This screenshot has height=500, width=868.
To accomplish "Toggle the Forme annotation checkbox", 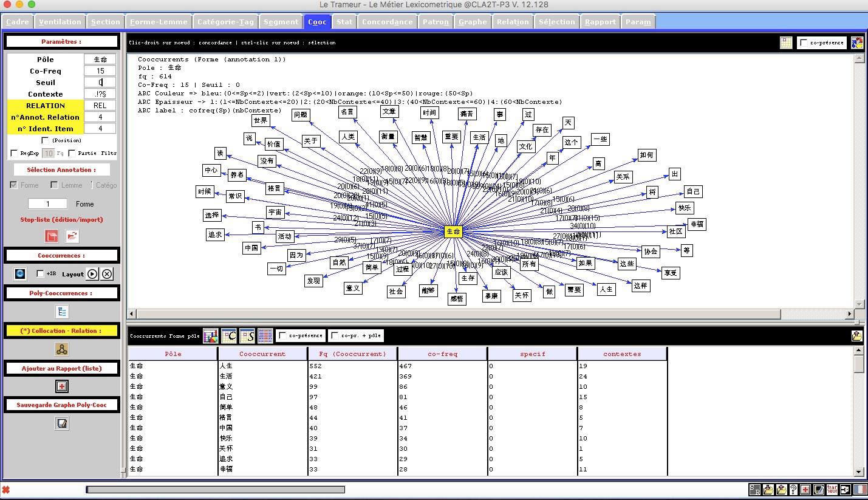I will tap(14, 185).
